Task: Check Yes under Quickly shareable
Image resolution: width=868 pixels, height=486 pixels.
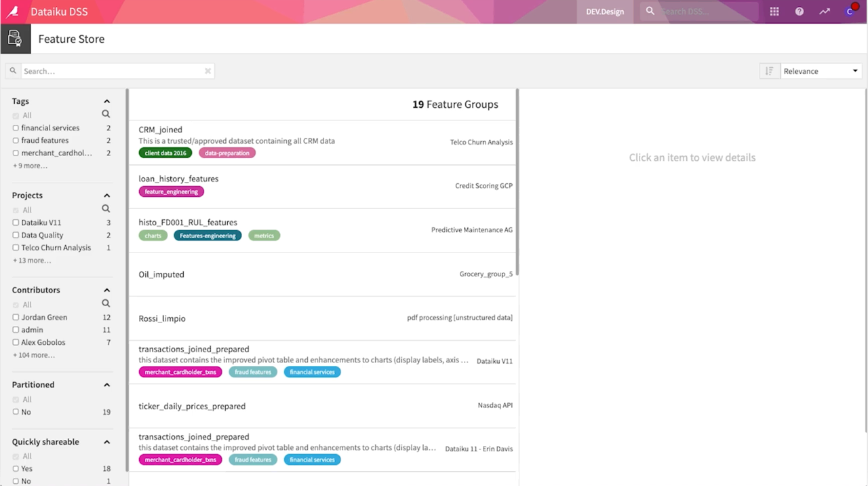Action: point(16,468)
